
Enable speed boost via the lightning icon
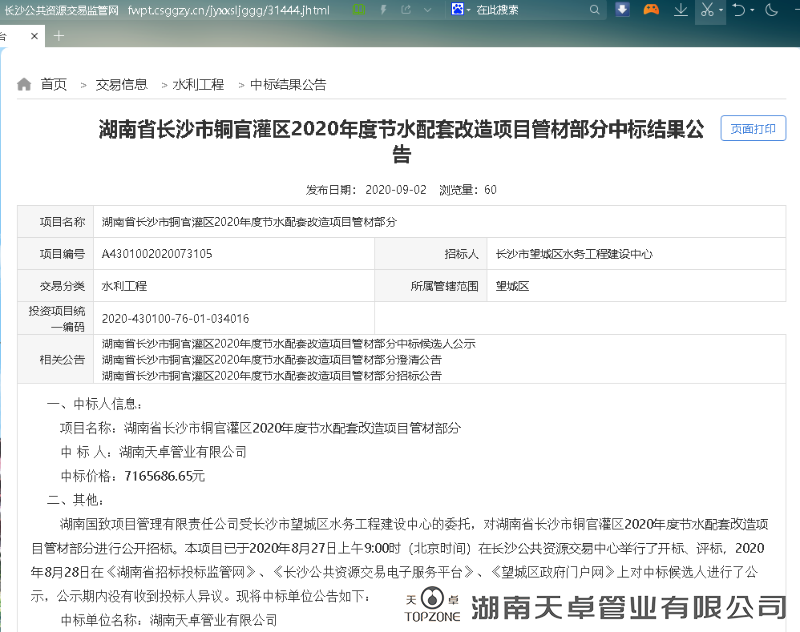(383, 10)
